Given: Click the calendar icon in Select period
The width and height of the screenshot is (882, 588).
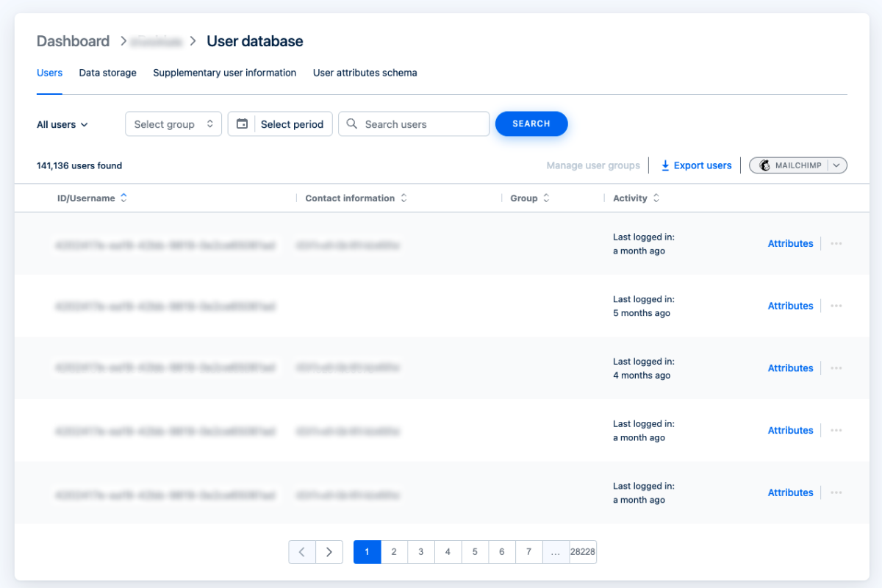Looking at the screenshot, I should [x=242, y=124].
